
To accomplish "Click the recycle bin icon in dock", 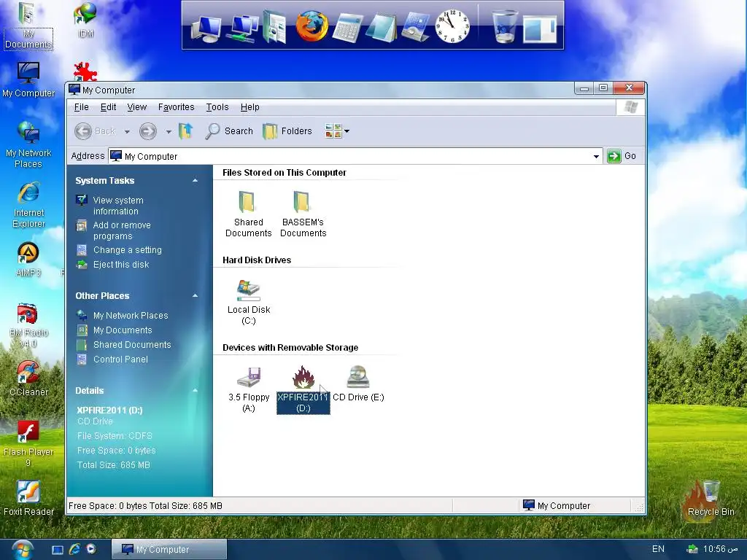I will point(504,27).
